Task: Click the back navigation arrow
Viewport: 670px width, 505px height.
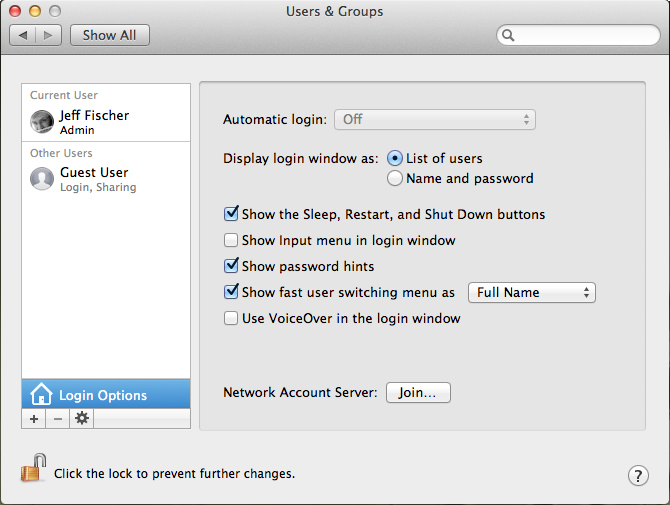Action: [x=23, y=35]
